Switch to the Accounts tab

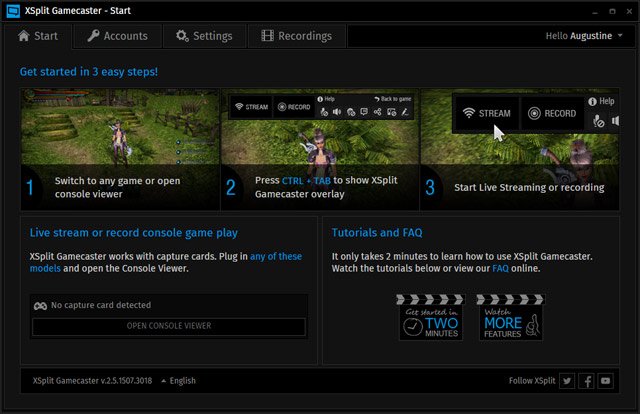117,36
